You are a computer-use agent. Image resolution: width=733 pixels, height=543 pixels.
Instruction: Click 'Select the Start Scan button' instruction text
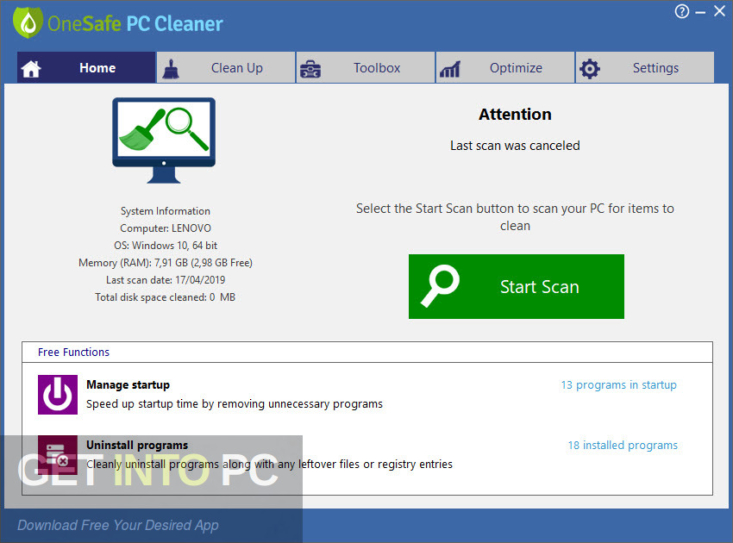click(515, 217)
